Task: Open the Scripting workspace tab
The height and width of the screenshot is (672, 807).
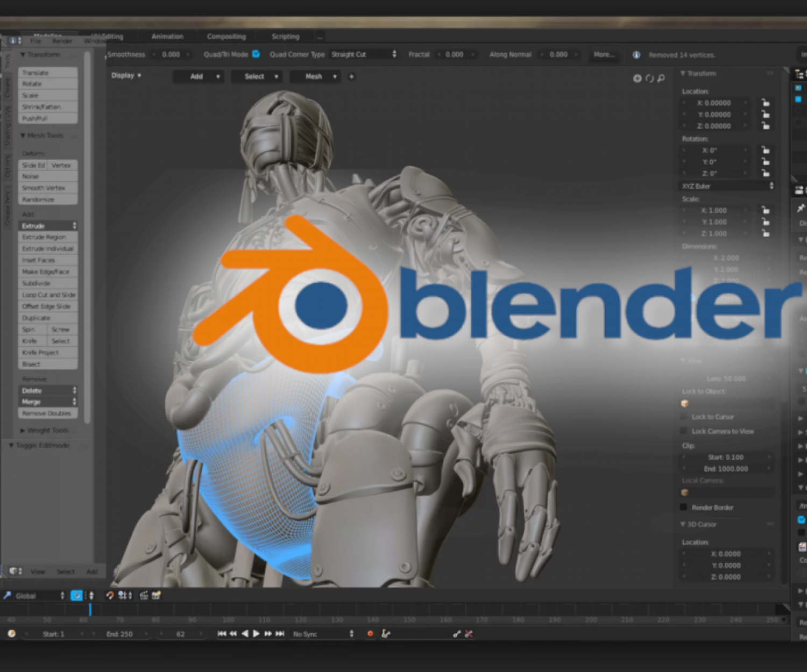Action: [285, 37]
